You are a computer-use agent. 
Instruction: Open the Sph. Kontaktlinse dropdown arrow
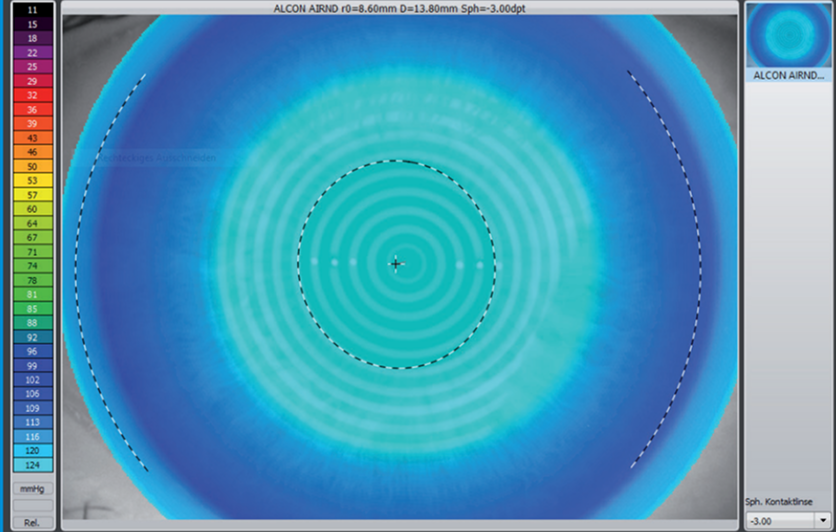tap(823, 520)
